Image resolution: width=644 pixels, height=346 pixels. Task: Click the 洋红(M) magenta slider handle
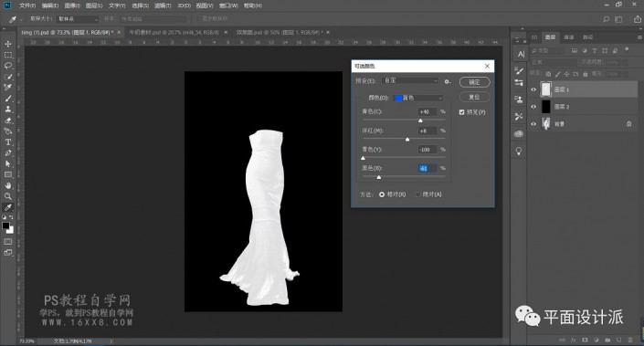(407, 140)
